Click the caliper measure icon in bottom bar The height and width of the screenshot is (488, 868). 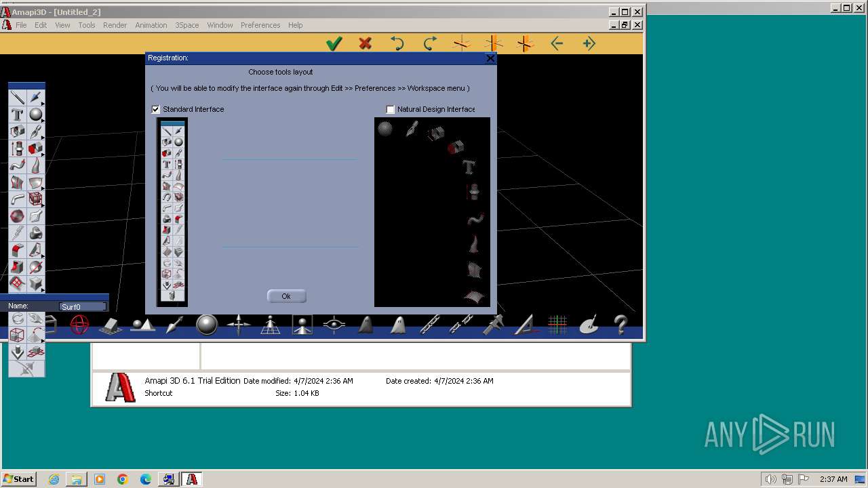[493, 325]
